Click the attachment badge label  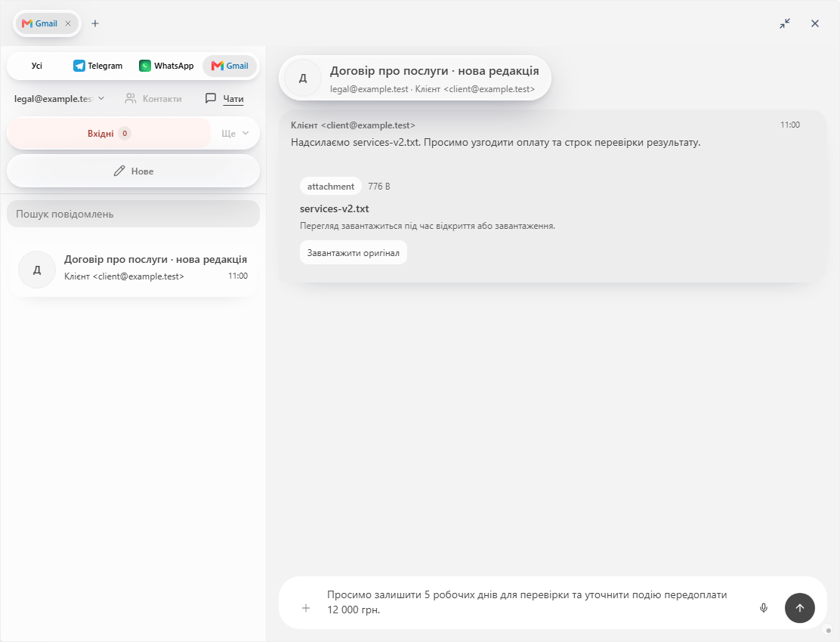click(331, 187)
